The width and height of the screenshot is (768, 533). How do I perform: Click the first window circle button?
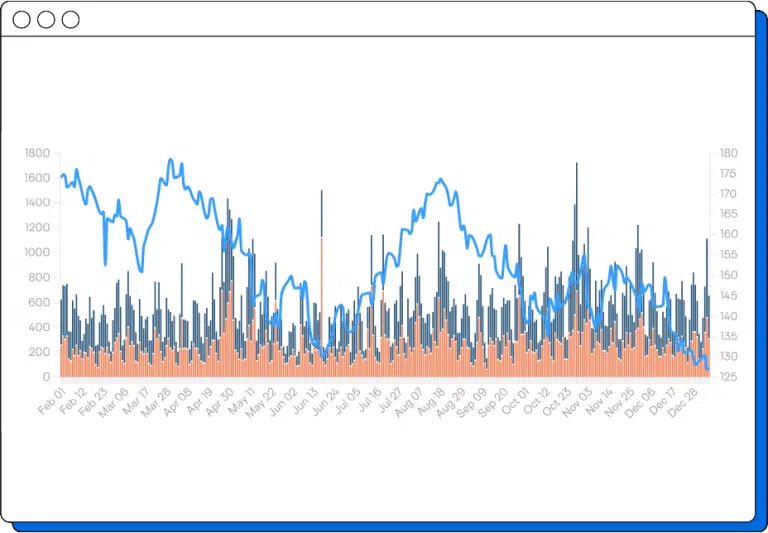(x=21, y=20)
